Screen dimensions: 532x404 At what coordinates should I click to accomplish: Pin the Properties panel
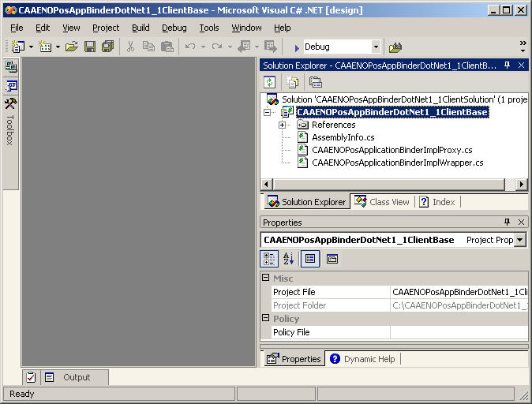tap(508, 222)
